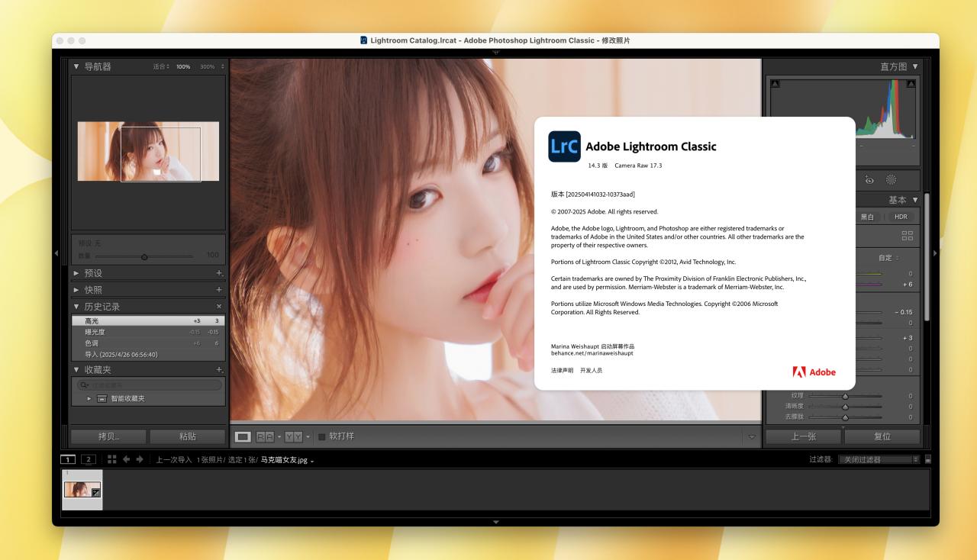977x560 pixels.
Task: Click the LrC app logo in About dialog
Action: click(564, 146)
